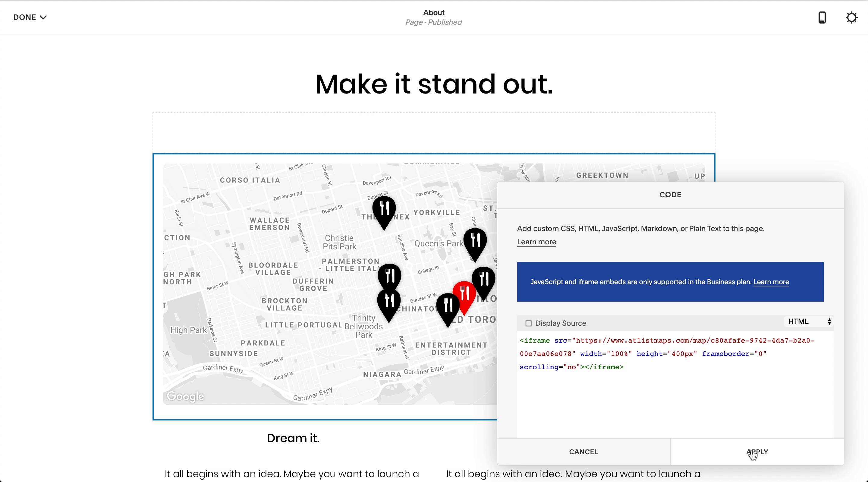This screenshot has width=868, height=482.
Task: Cancel the code block edit
Action: point(583,452)
